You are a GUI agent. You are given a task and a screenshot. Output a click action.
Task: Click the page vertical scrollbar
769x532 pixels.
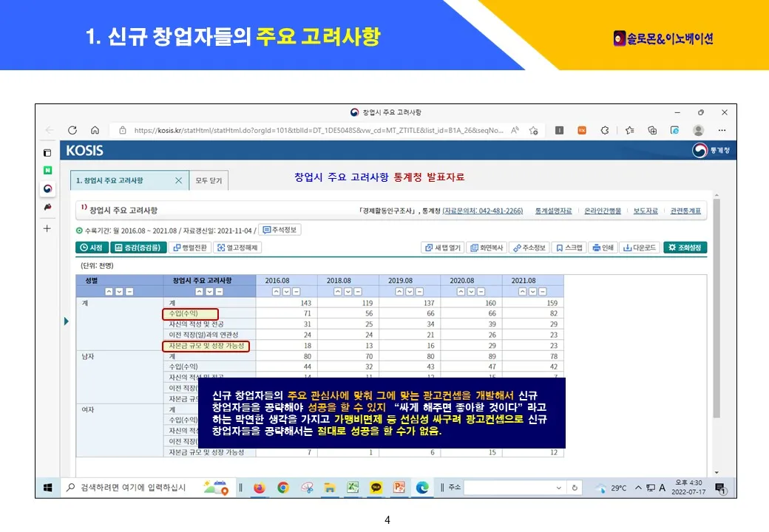(x=716, y=332)
